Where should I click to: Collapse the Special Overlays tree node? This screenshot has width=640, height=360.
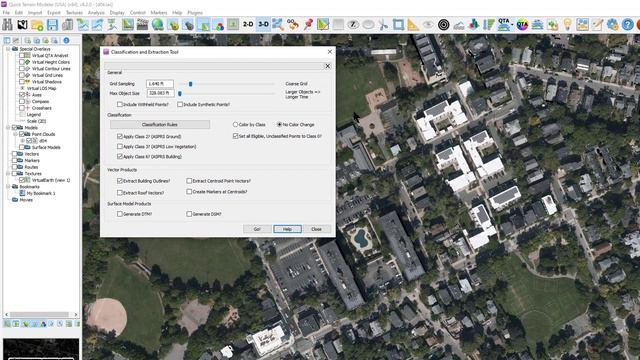pos(8,49)
